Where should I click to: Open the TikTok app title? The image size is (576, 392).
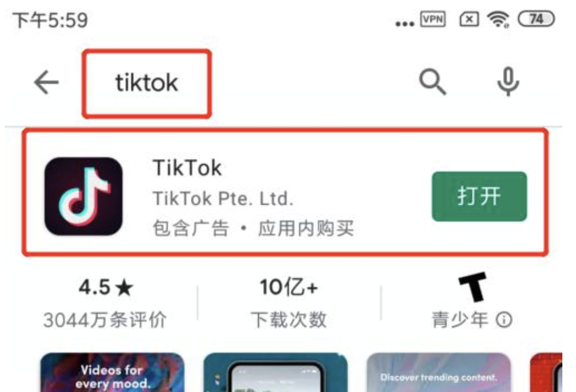[x=187, y=168]
